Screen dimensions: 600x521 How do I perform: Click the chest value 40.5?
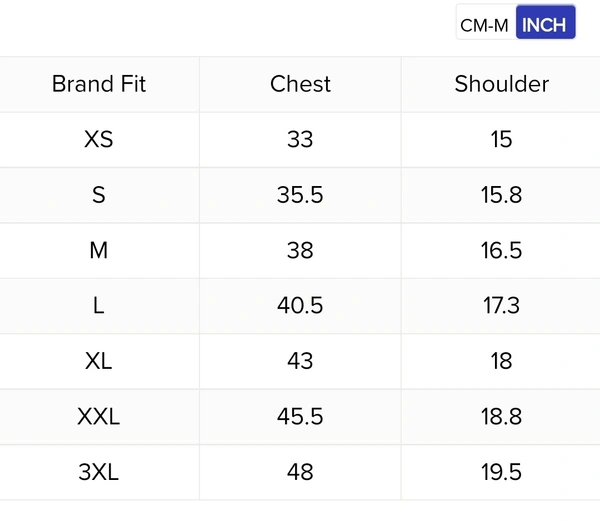[x=300, y=306]
